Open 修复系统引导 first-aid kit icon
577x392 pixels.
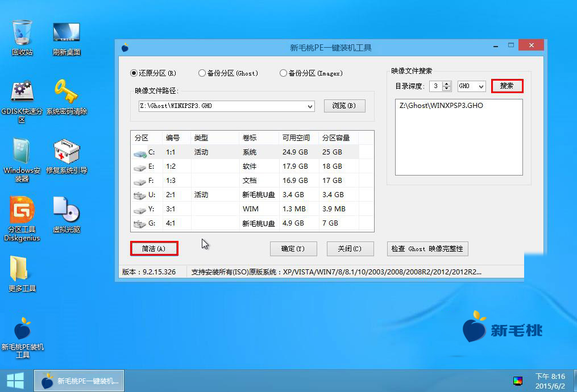click(x=67, y=156)
